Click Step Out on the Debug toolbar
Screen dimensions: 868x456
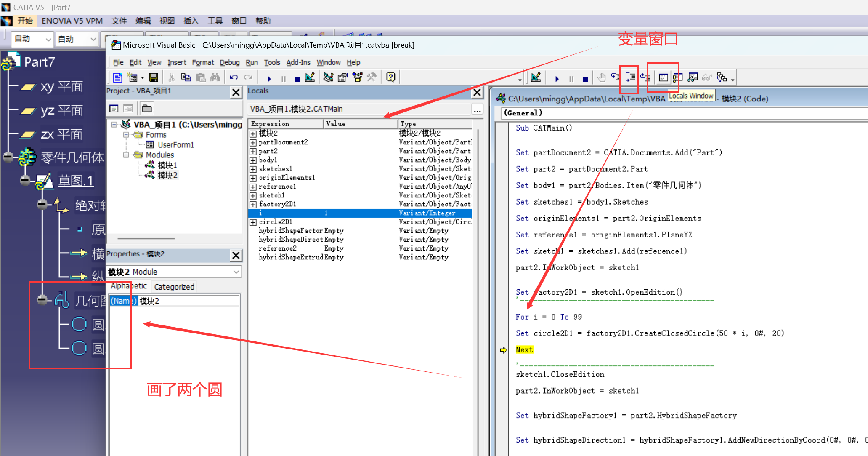click(x=645, y=77)
